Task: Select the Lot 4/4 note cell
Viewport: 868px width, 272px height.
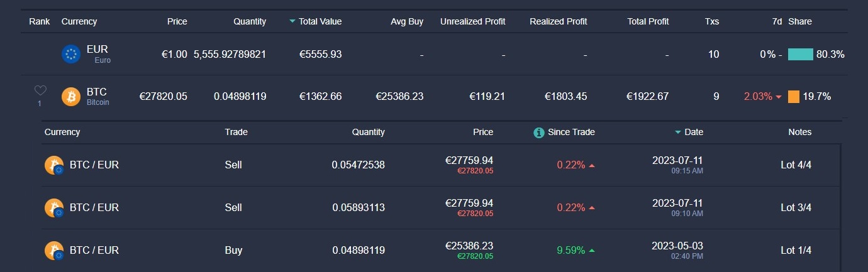Action: click(796, 165)
